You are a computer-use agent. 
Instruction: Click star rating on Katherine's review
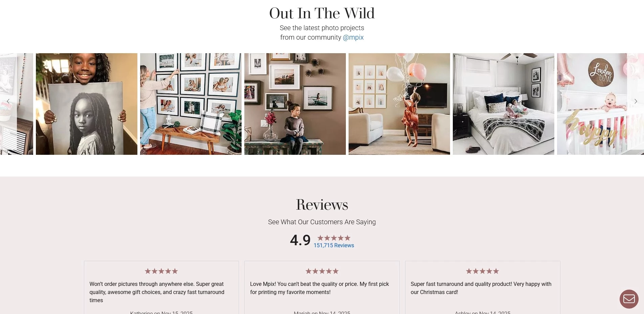[x=161, y=271]
